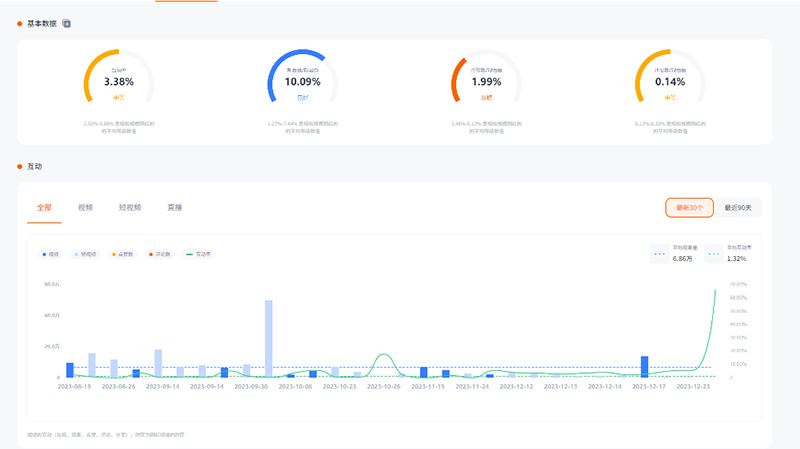This screenshot has width=800, height=449.
Task: Click icon box beside 1.32% average
Action: click(714, 254)
